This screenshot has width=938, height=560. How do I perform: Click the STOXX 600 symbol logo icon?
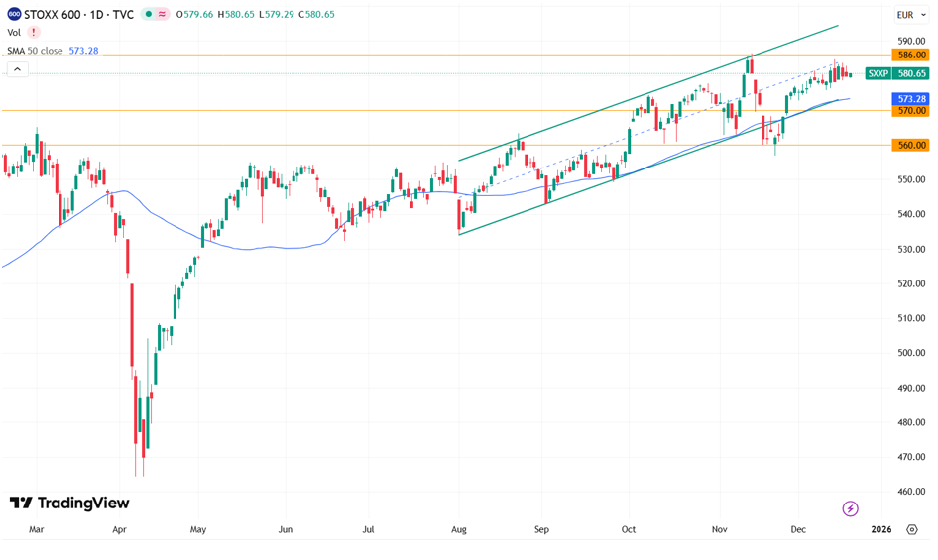click(x=14, y=14)
